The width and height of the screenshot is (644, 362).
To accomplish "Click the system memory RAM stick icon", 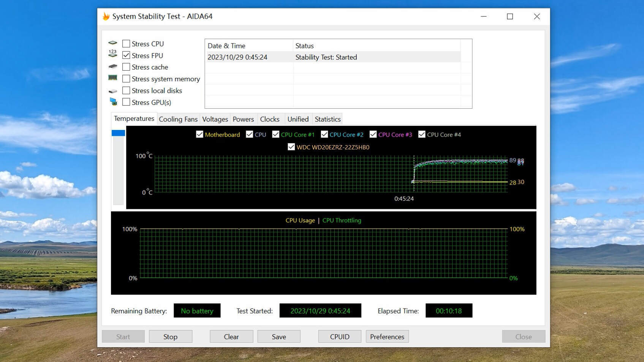I will (x=112, y=78).
